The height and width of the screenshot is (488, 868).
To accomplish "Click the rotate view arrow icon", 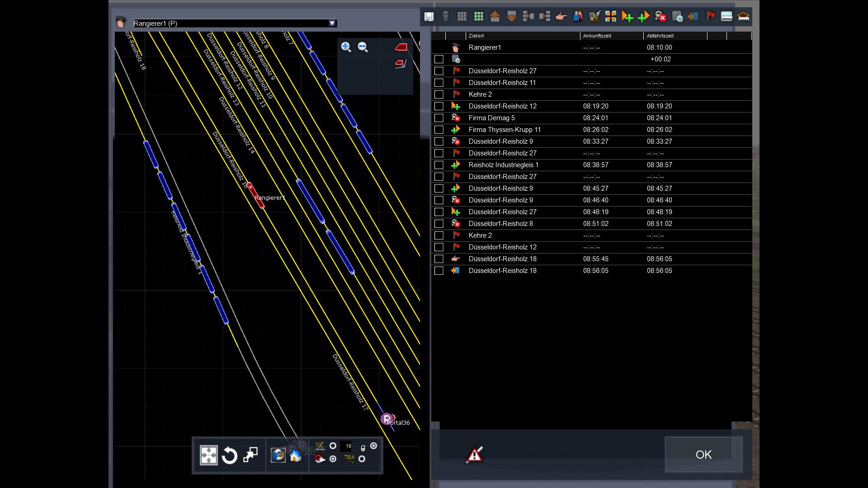I will pyautogui.click(x=230, y=455).
